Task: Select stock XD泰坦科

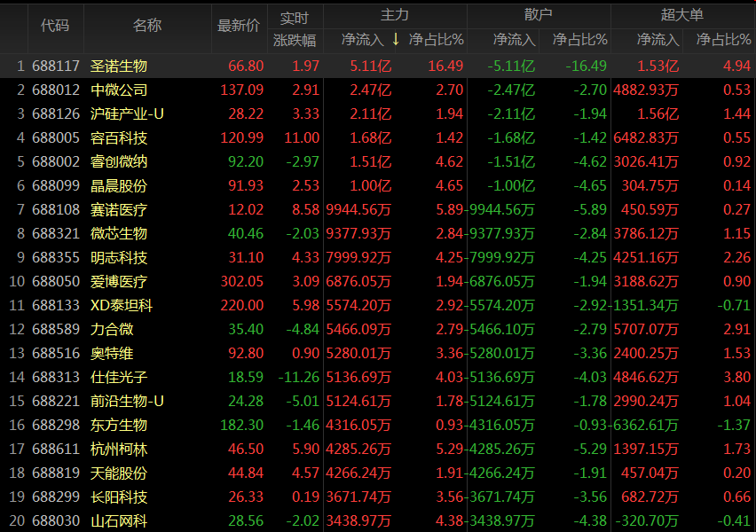Action: [122, 306]
